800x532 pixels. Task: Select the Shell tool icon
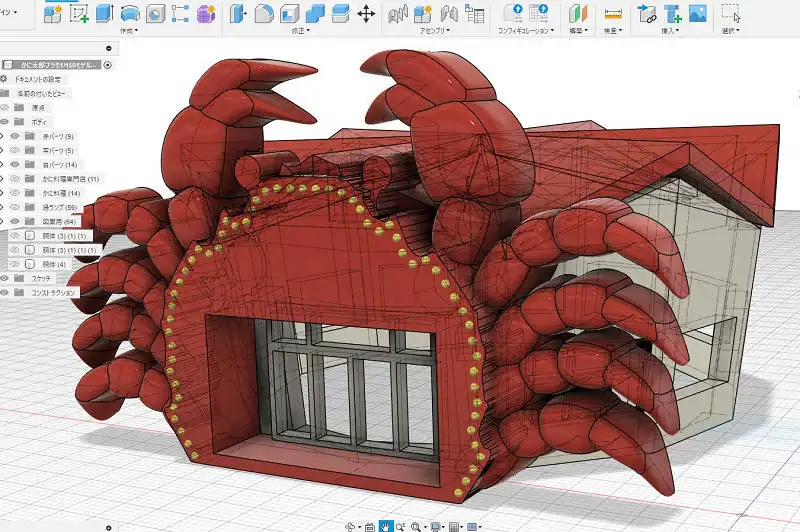pyautogui.click(x=289, y=13)
